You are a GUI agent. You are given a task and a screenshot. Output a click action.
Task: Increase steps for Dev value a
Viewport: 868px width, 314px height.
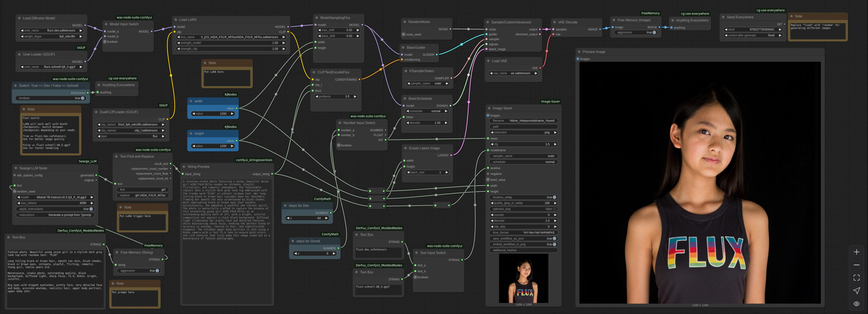(x=327, y=218)
